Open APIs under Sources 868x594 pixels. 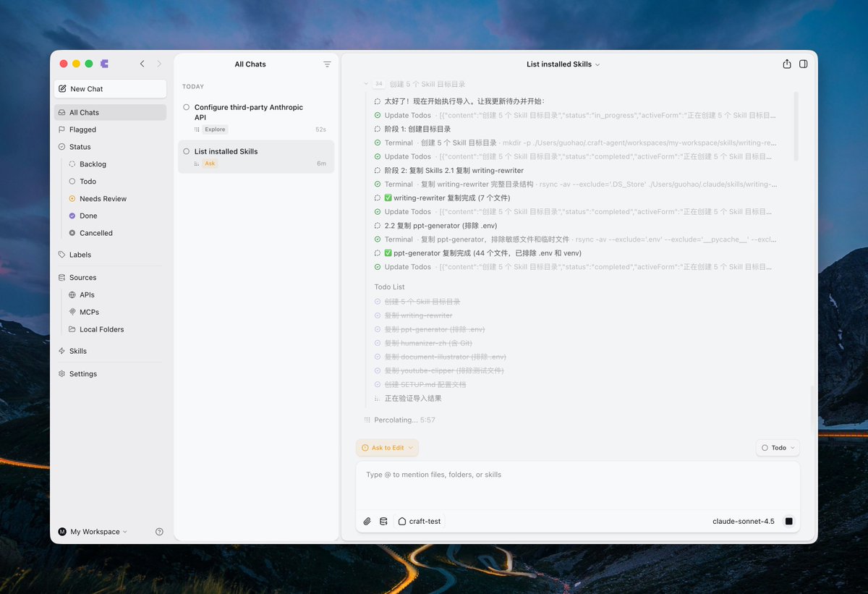tap(116, 295)
